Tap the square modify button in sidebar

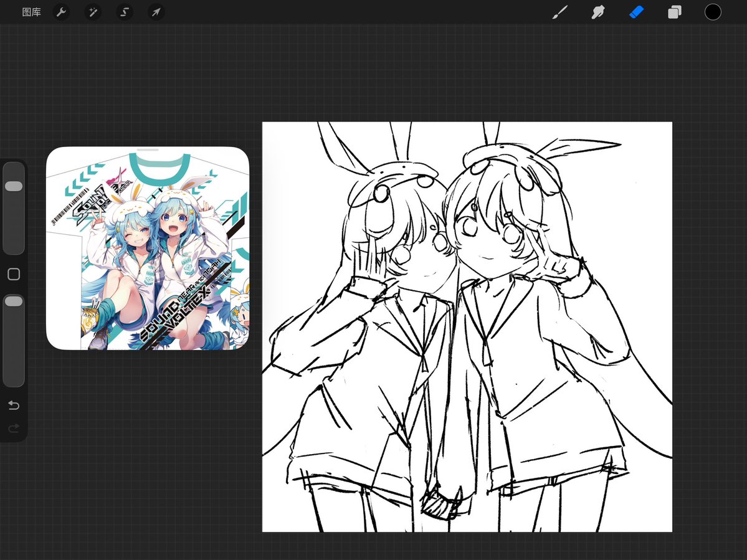click(14, 274)
